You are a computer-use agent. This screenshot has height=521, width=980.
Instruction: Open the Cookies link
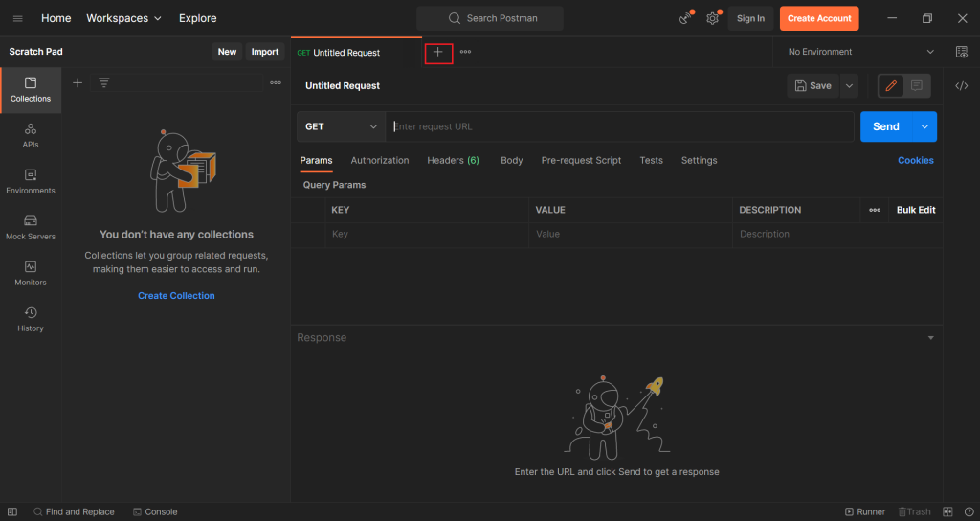(x=916, y=161)
